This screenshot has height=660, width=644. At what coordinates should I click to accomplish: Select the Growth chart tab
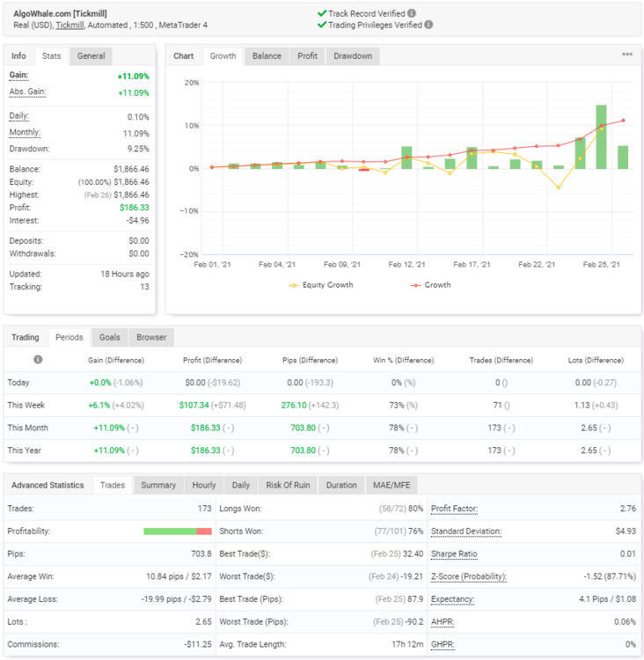pyautogui.click(x=223, y=56)
